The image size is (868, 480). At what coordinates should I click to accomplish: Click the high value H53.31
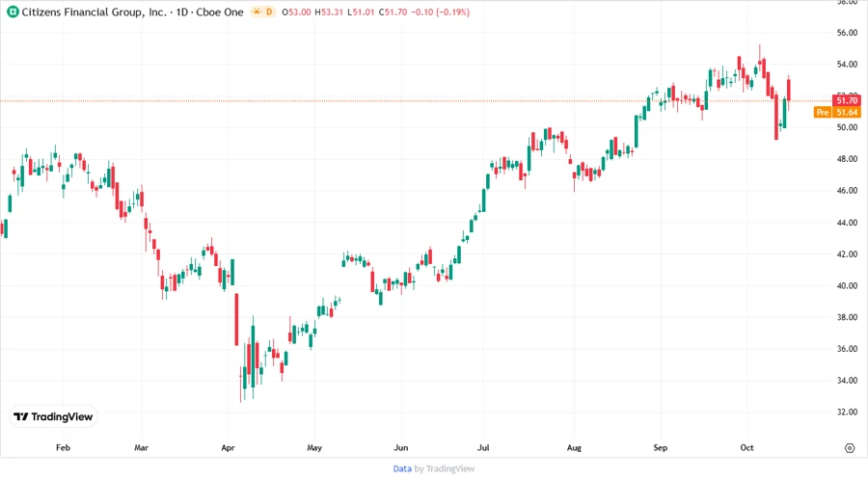(x=329, y=13)
